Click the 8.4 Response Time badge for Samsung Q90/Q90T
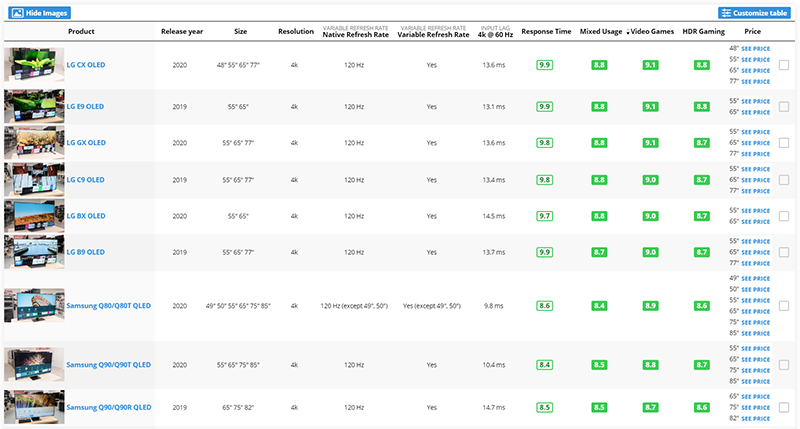Viewport: 800px width, 429px height. pos(544,365)
